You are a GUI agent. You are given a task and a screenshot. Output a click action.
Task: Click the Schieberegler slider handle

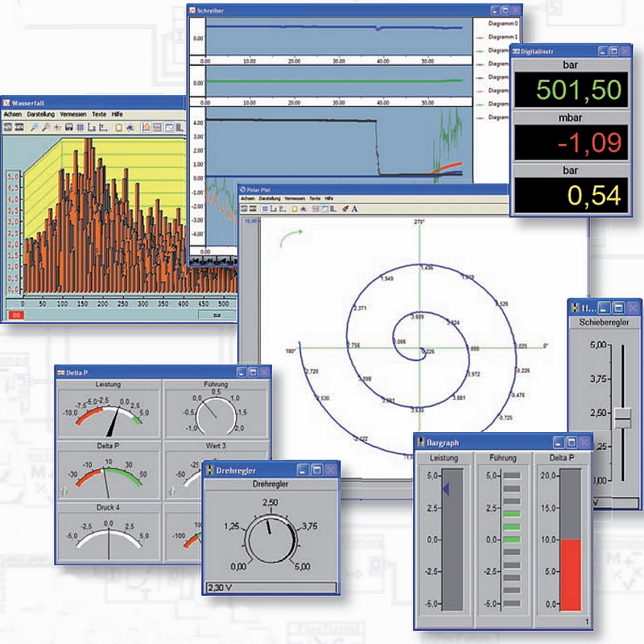622,418
